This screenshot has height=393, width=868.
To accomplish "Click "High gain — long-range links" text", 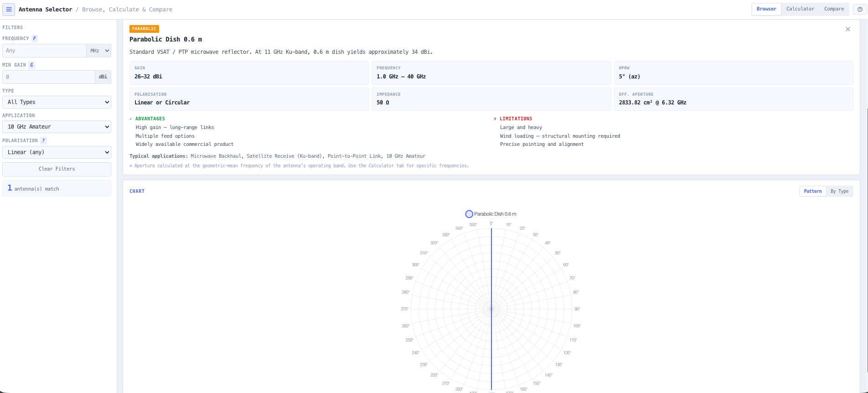I will pos(175,128).
